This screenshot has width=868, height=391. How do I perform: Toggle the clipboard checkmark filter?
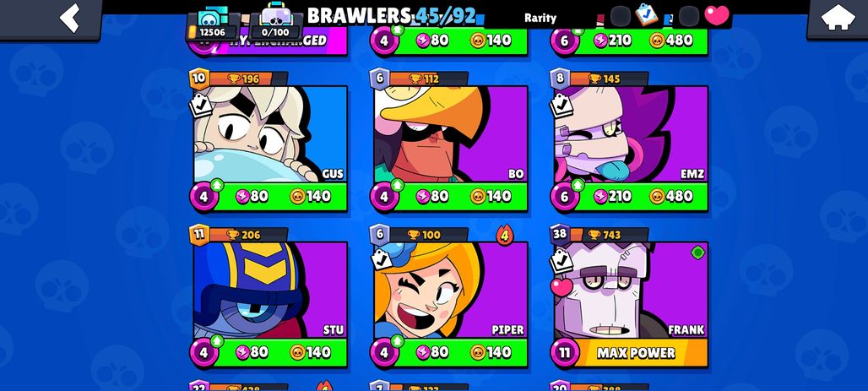646,15
